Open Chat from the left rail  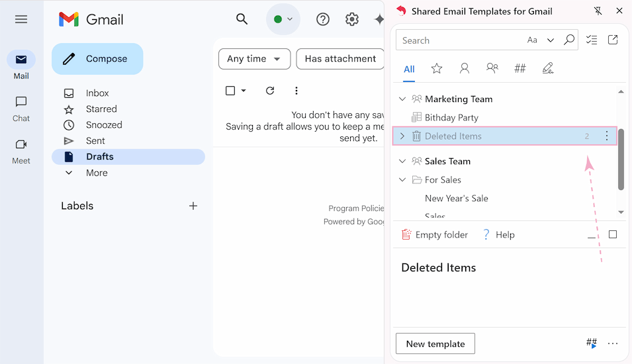pos(21,109)
